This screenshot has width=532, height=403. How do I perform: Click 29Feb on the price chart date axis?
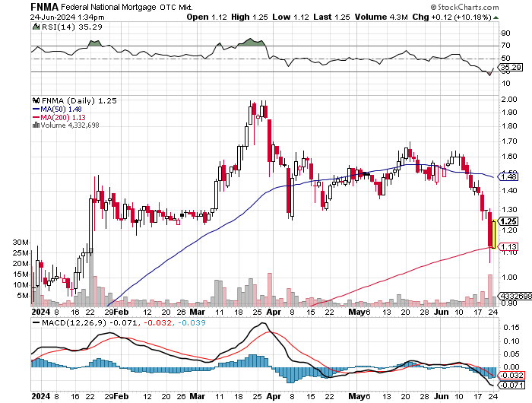click(116, 312)
